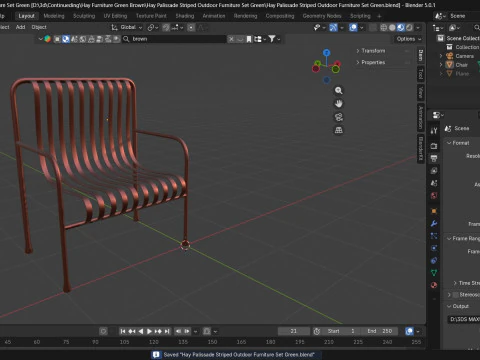Select rendered viewport shading
The image size is (480, 360).
[409, 28]
